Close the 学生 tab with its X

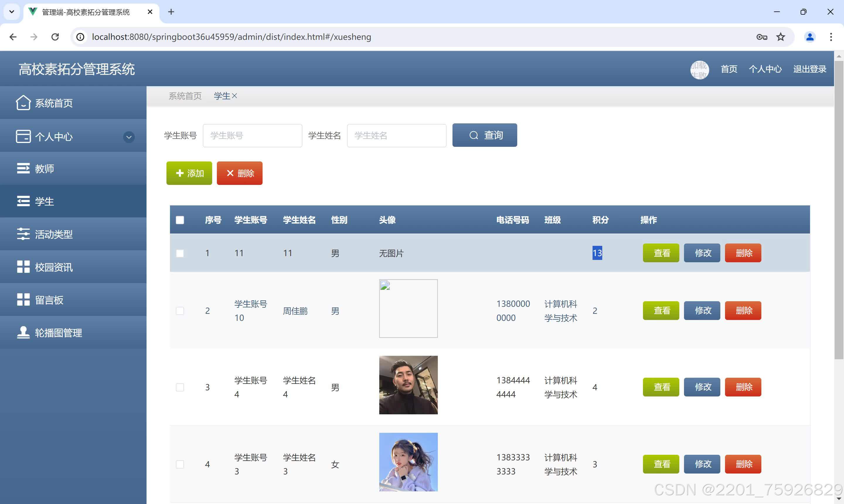point(234,96)
